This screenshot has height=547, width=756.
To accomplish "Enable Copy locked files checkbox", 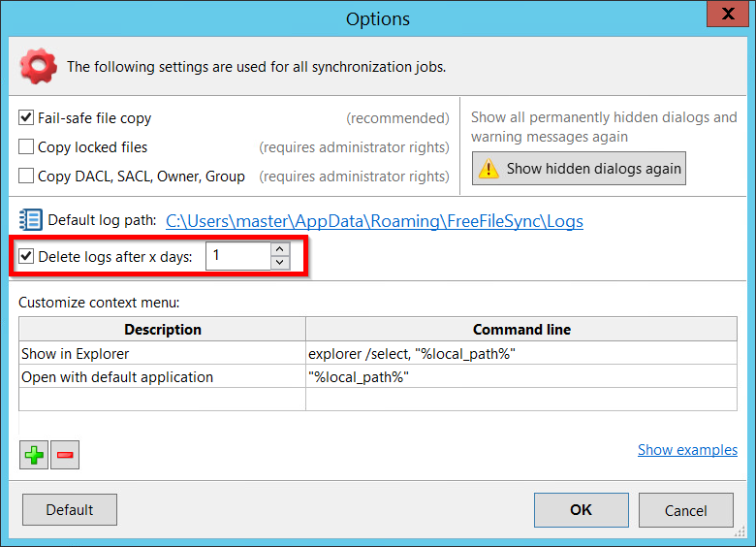I will [26, 146].
